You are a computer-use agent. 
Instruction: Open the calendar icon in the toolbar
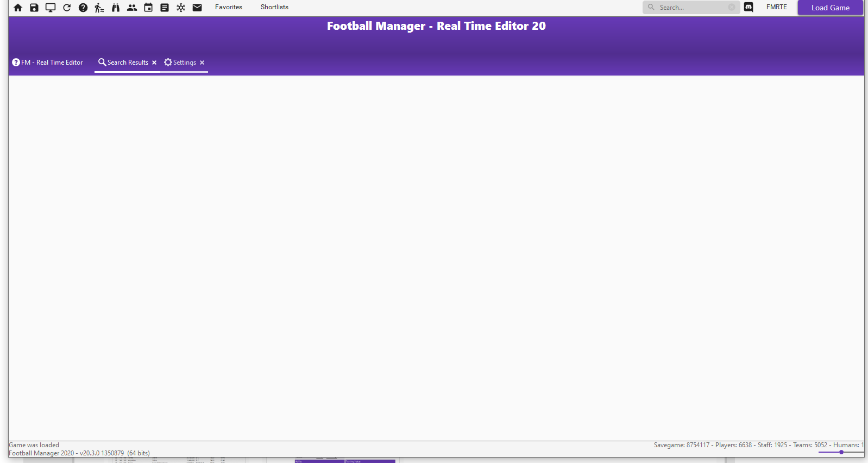[x=148, y=8]
